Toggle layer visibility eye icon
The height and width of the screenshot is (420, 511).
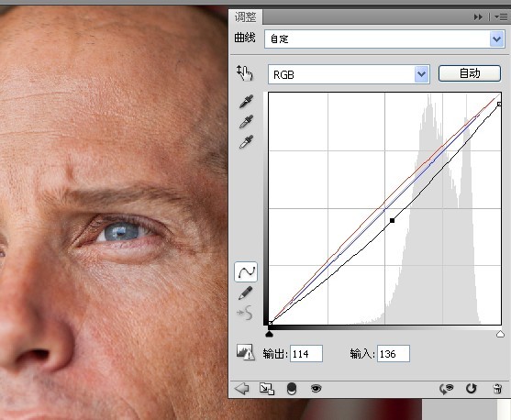(x=316, y=389)
